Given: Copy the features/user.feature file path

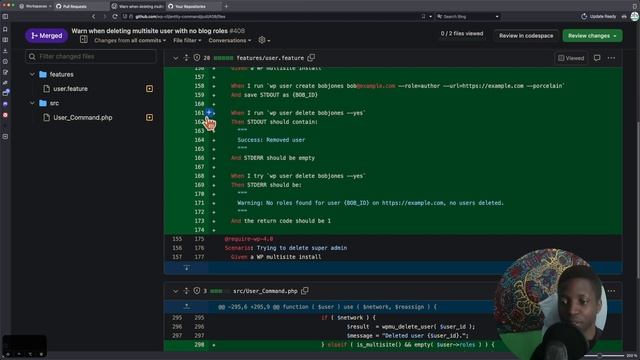Looking at the screenshot, I should [311, 58].
